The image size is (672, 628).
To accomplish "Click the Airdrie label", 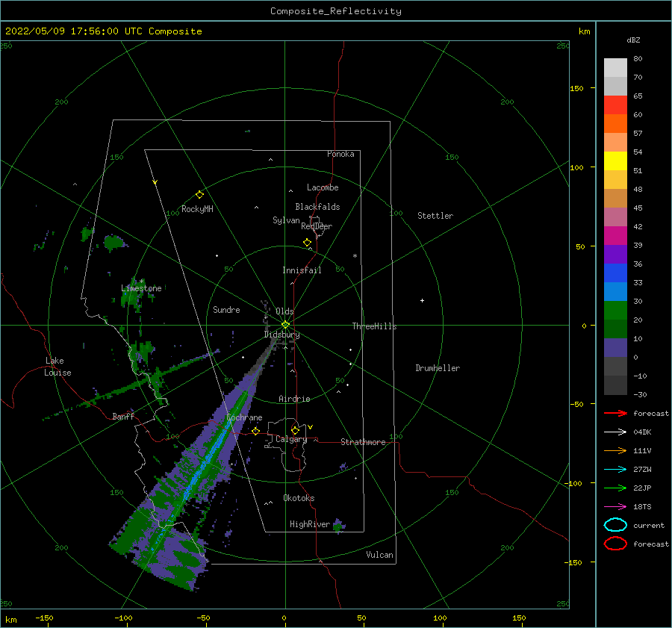I will click(294, 399).
